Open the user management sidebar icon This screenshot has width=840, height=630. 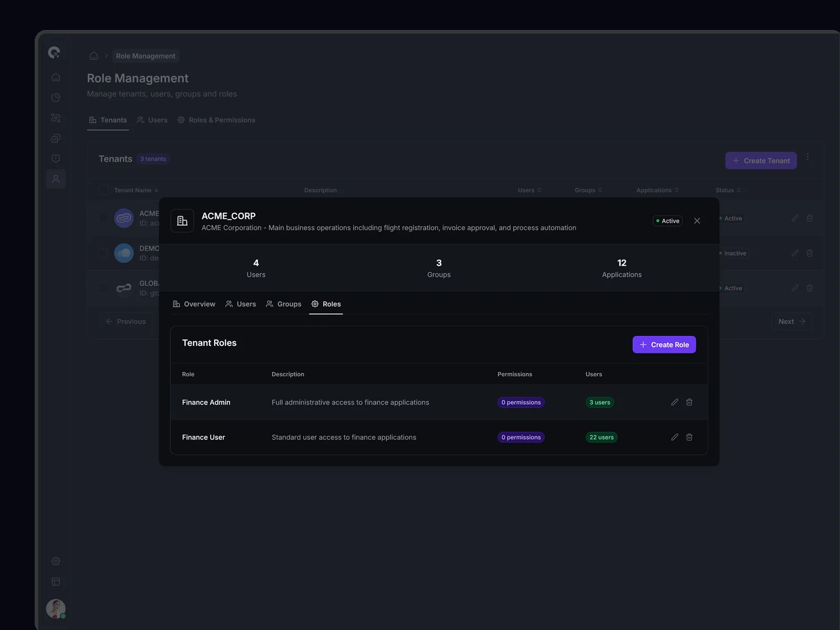[x=56, y=179]
